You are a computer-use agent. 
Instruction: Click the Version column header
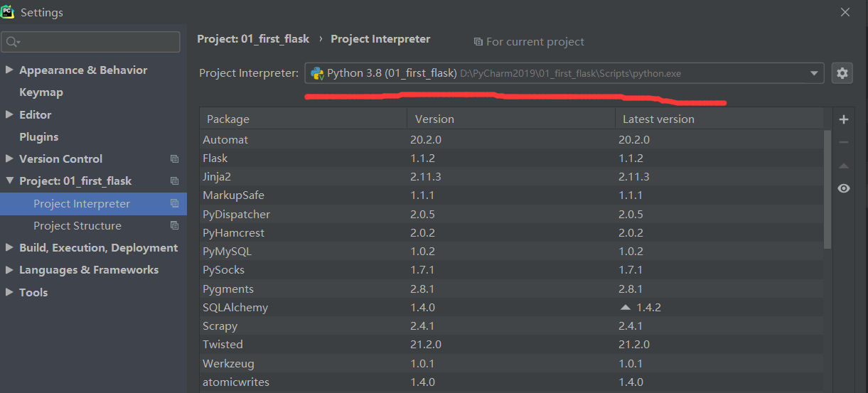click(511, 119)
